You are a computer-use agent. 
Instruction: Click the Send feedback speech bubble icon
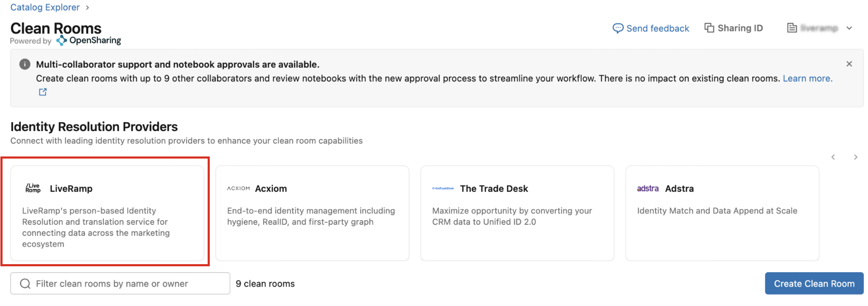click(x=618, y=28)
